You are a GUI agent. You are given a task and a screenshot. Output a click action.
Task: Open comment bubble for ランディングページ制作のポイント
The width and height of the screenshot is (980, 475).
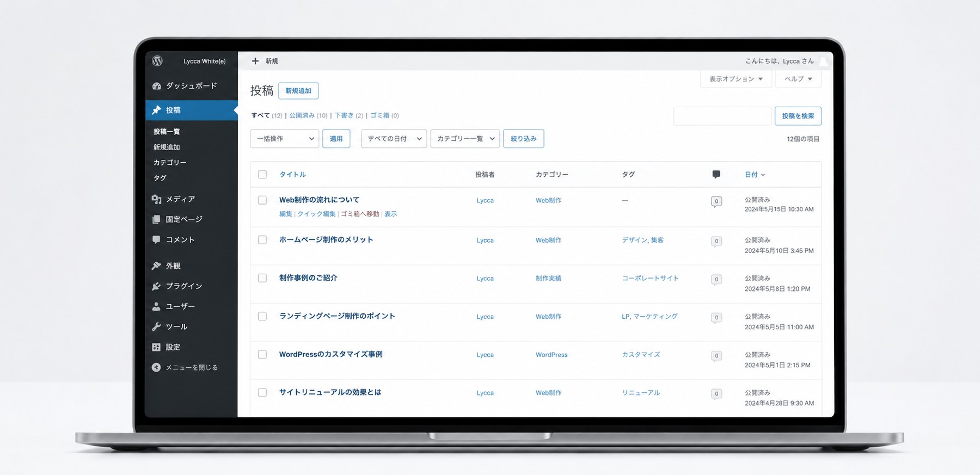pos(716,318)
